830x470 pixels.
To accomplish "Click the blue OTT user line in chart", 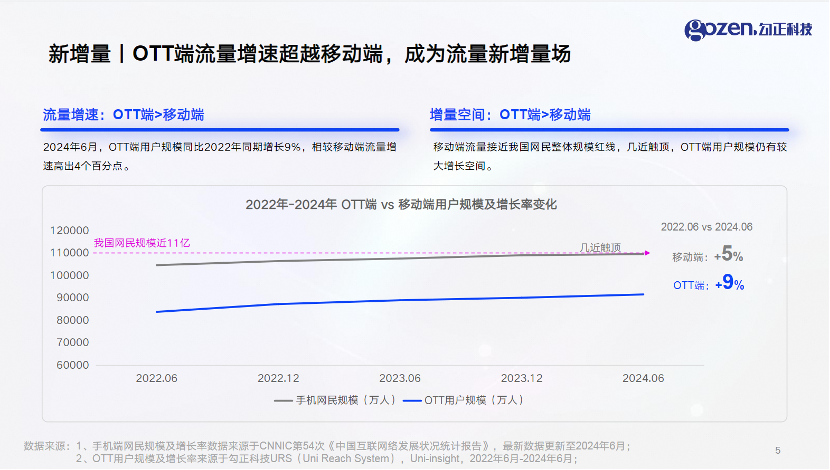I will click(x=400, y=301).
